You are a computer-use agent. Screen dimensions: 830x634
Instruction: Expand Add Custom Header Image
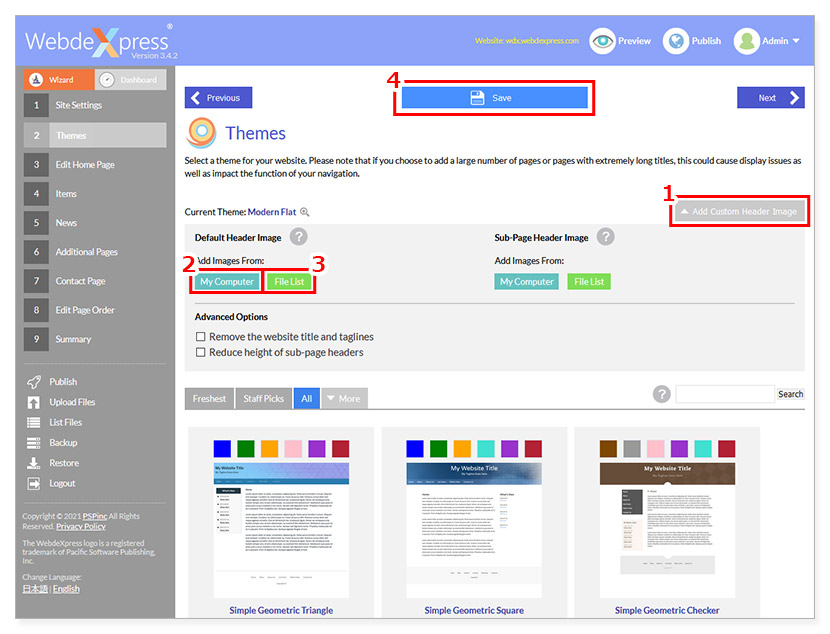point(739,212)
